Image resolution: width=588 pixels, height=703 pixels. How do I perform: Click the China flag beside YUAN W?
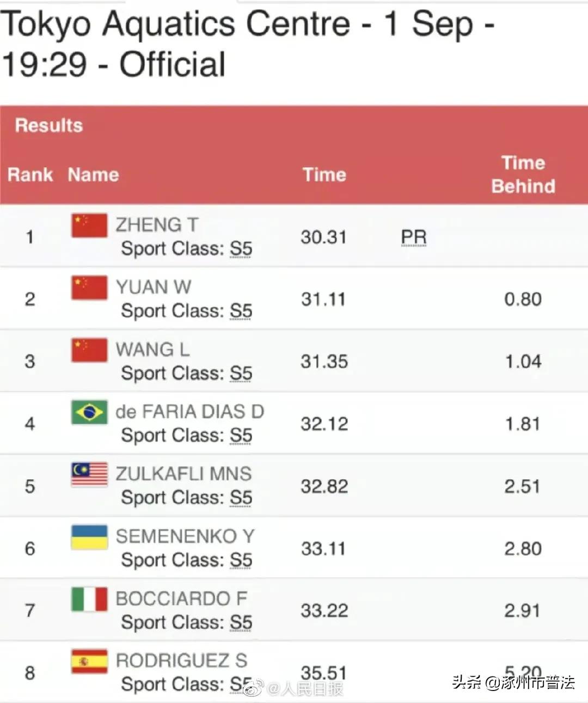pos(89,288)
